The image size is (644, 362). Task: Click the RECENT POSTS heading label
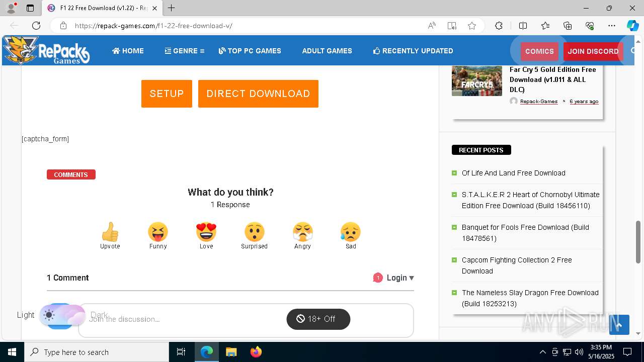click(x=481, y=150)
